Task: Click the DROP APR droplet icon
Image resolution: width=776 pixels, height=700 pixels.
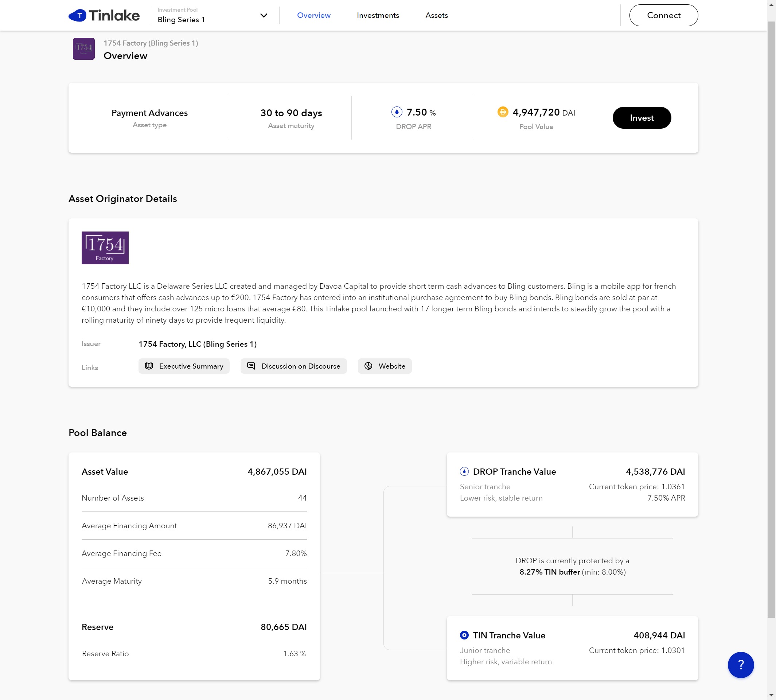Action: pyautogui.click(x=397, y=112)
